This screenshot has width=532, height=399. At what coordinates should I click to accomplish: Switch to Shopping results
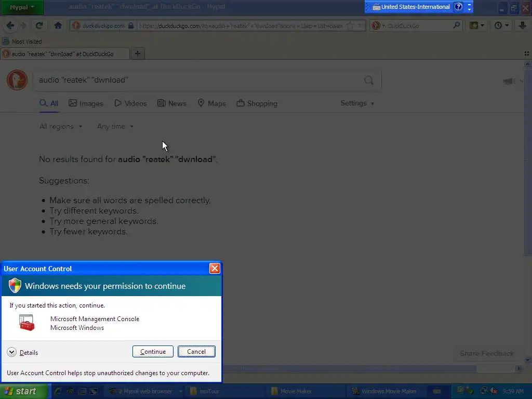coord(257,103)
